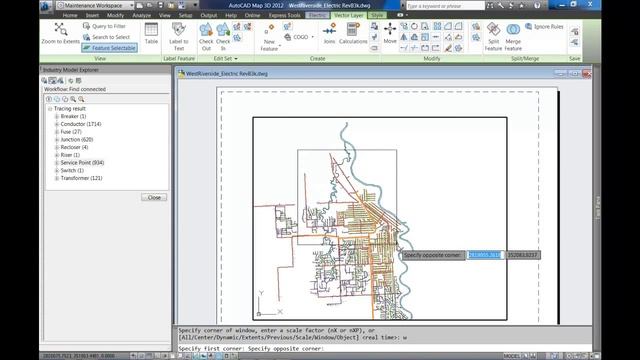The width and height of the screenshot is (640, 360).
Task: Toggle the Feature Selectable option
Action: click(x=109, y=48)
